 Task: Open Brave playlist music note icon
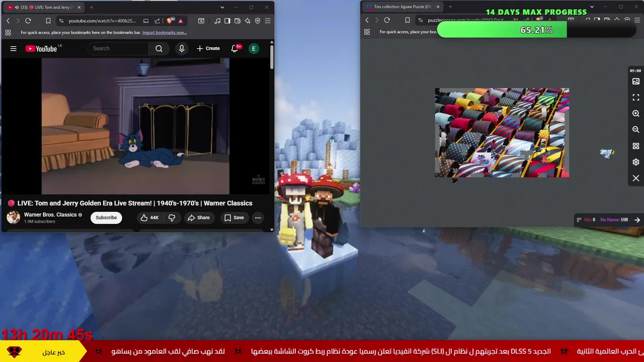click(217, 21)
